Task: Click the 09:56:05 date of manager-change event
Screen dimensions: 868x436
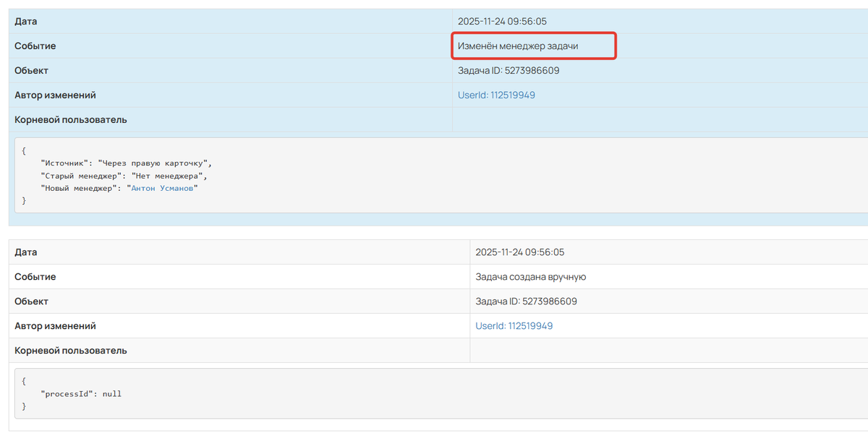Action: [502, 21]
